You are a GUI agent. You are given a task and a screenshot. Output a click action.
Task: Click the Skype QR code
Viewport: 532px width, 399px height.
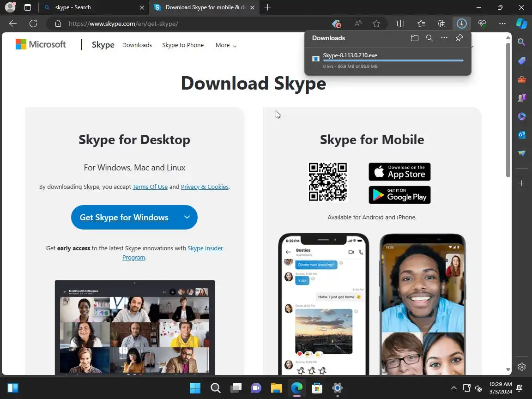(x=328, y=182)
